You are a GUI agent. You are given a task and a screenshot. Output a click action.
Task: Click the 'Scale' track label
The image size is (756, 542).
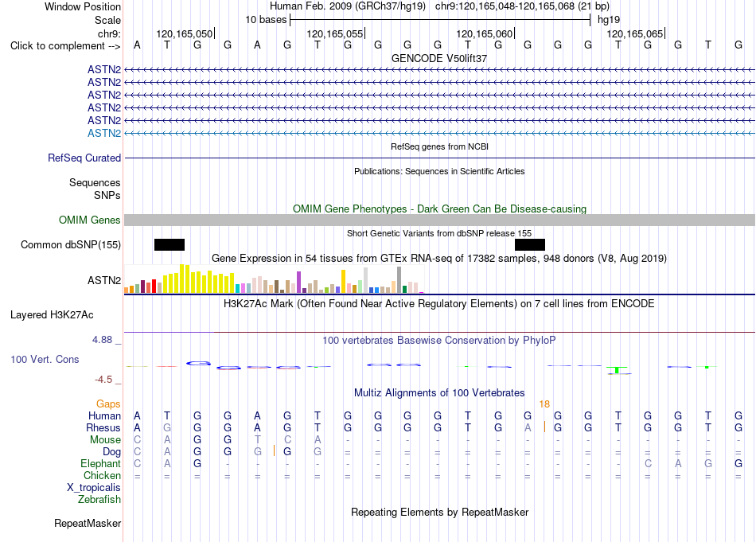coord(107,20)
